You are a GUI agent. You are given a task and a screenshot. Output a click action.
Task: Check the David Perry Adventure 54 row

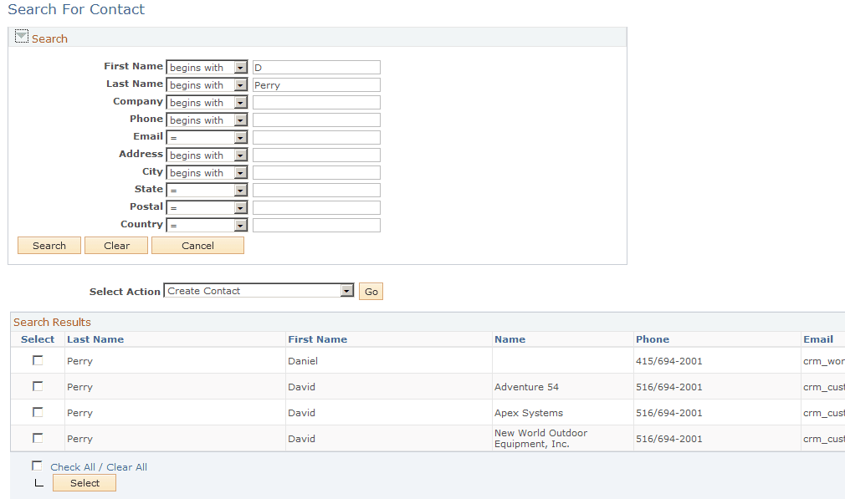[37, 386]
